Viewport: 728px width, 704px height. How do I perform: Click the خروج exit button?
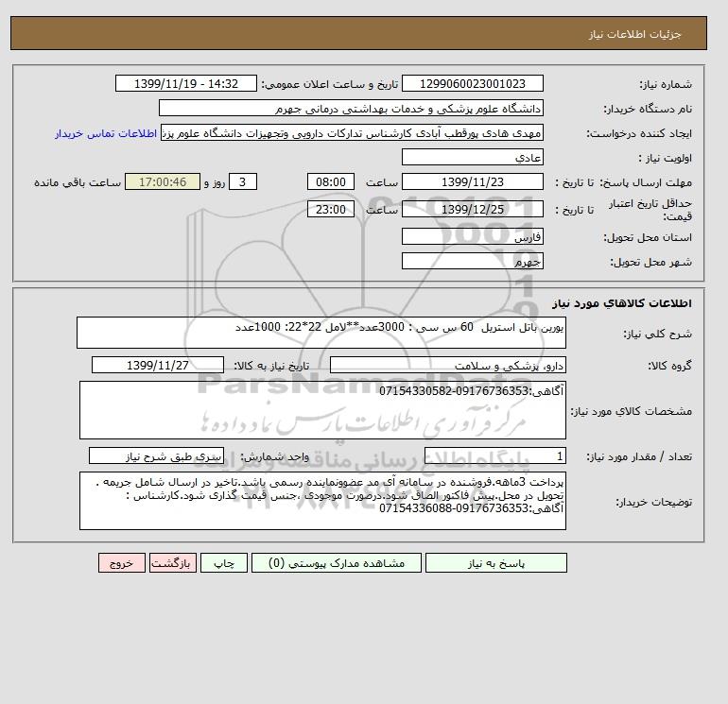coord(122,563)
